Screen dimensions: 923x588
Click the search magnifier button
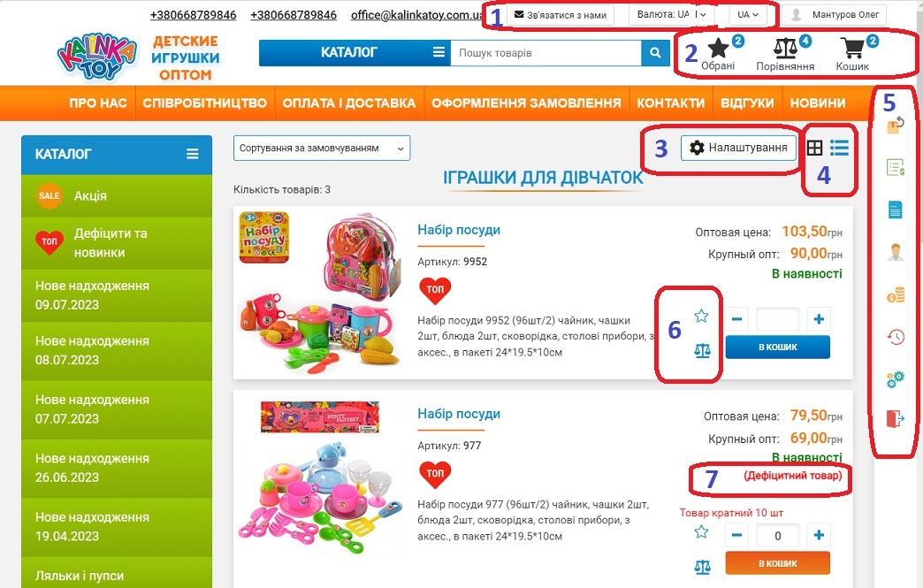655,53
